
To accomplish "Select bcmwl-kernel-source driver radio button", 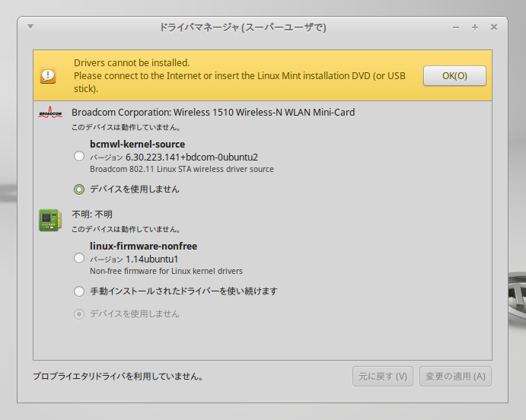I will (x=79, y=156).
